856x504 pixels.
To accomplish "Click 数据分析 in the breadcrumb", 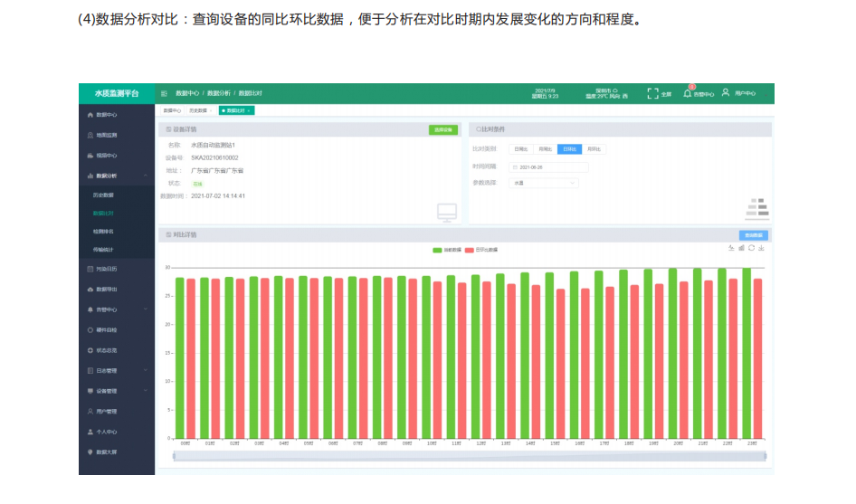I will (x=219, y=93).
